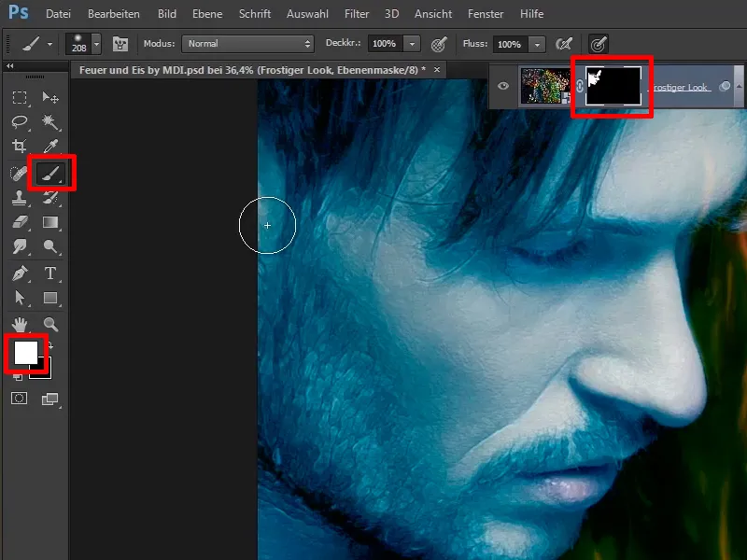Image resolution: width=747 pixels, height=560 pixels.
Task: Select the Move tool
Action: (50, 98)
